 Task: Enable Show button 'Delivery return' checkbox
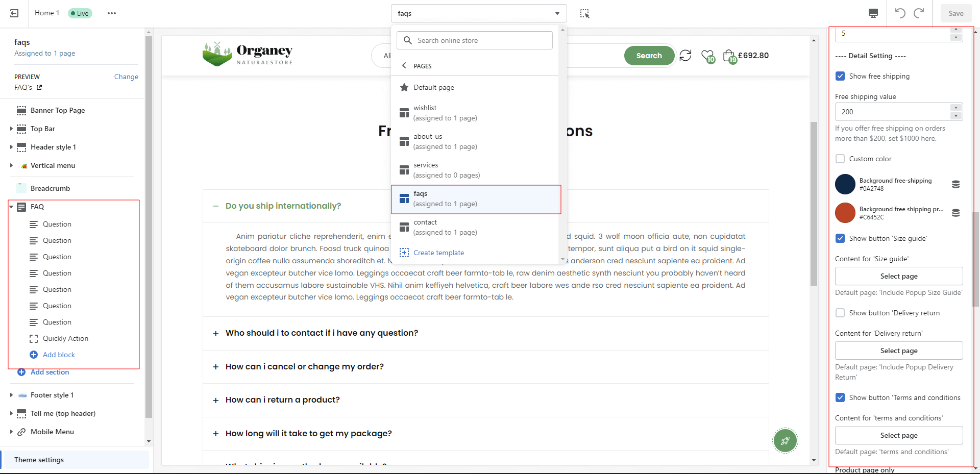tap(840, 313)
